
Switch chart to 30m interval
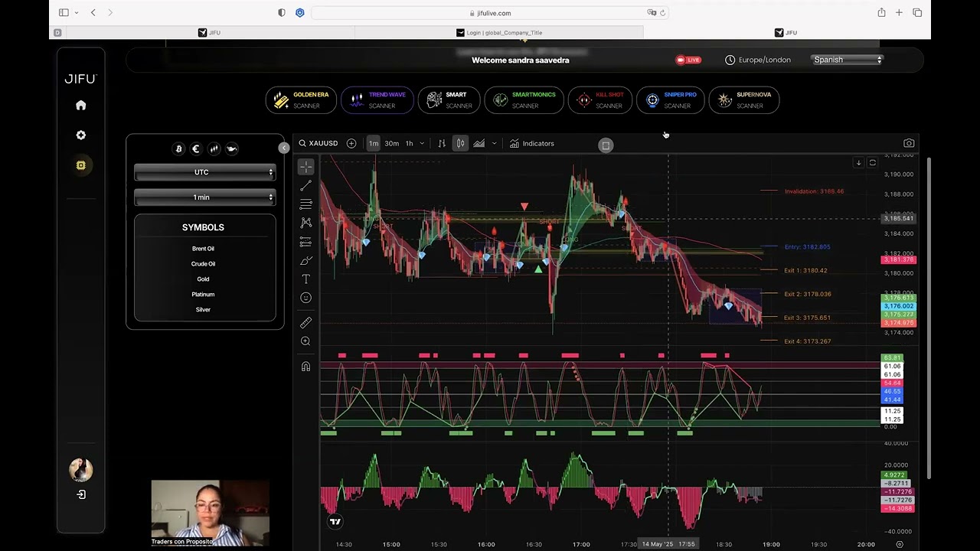391,143
